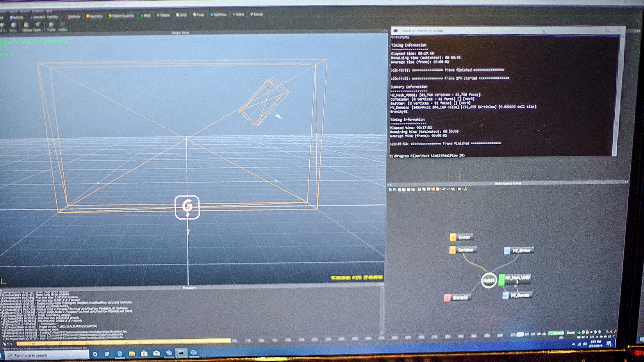This screenshot has height=362, width=644.
Task: Click the last Relationship Editor toolbar icon
Action: tap(465, 189)
